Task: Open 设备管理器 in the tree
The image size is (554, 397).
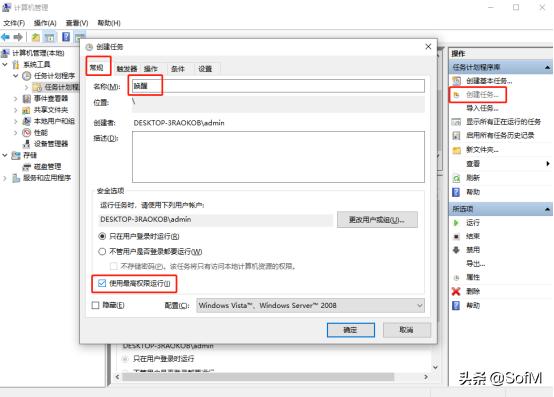Action: [51, 144]
